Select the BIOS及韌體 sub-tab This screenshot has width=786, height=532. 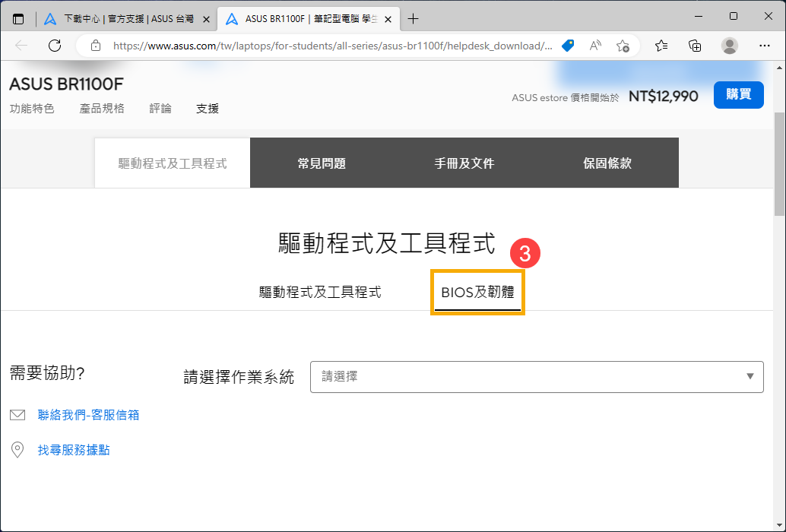pos(477,292)
